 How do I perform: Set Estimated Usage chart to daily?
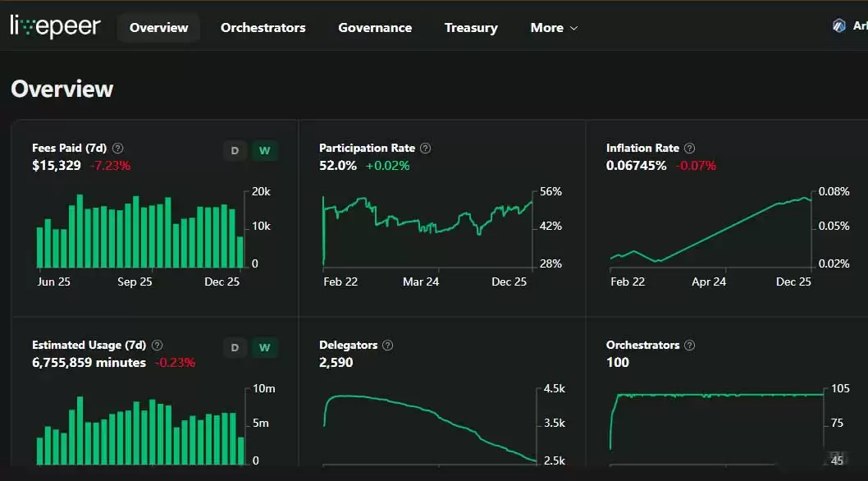click(235, 348)
